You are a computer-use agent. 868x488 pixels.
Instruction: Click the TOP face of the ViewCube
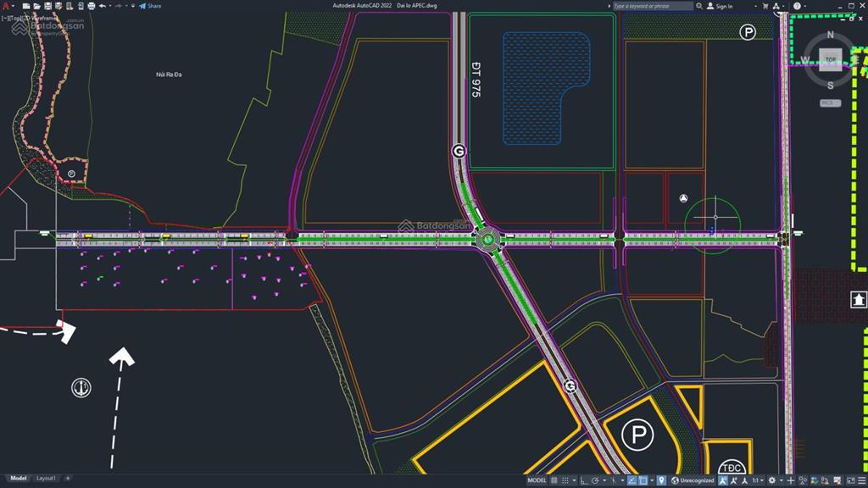coord(831,60)
